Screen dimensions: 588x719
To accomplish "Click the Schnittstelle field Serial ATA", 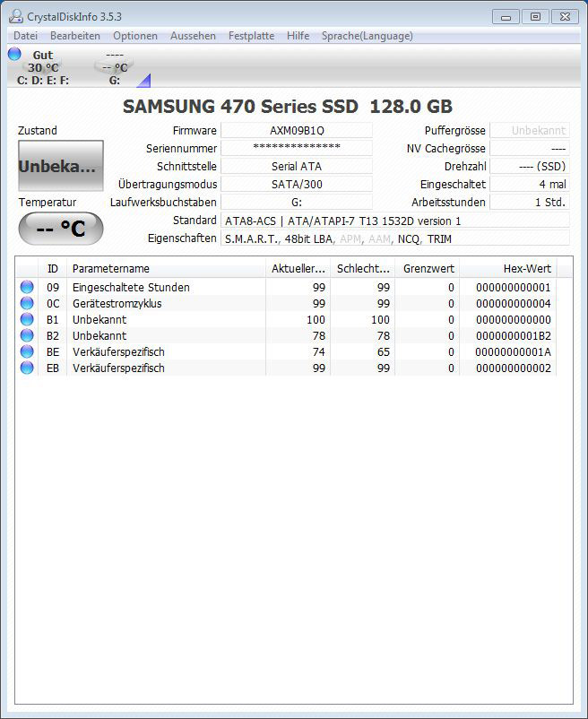I will point(297,166).
